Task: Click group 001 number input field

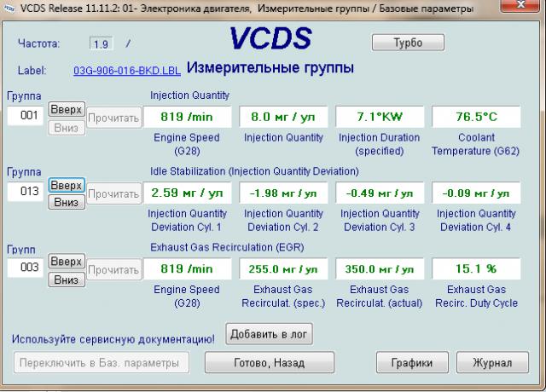Action: pyautogui.click(x=26, y=116)
